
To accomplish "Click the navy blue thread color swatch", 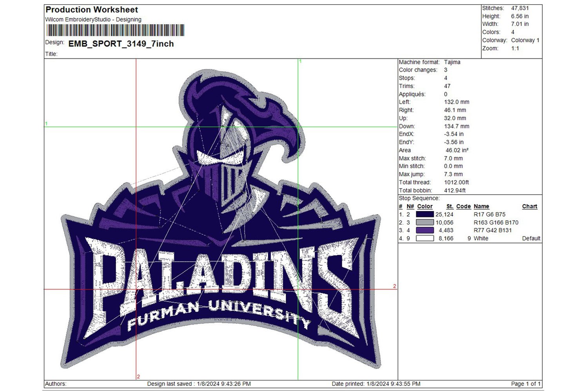I will pos(425,214).
